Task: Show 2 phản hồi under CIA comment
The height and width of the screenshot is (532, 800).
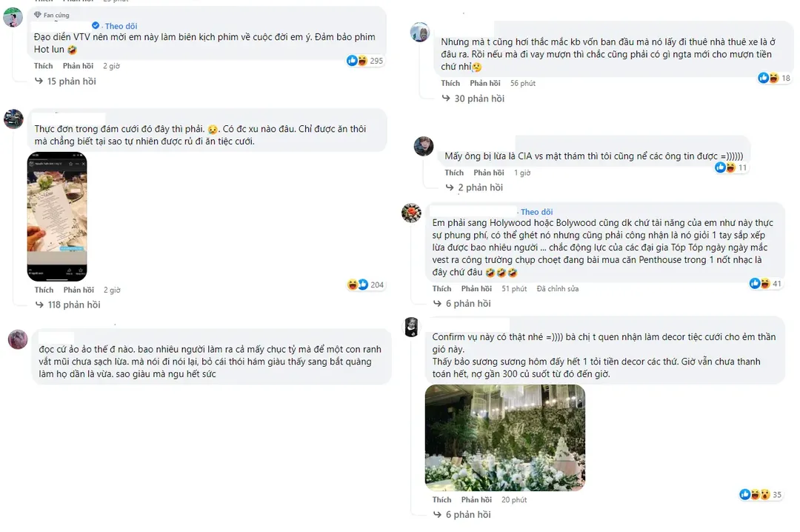Action: (480, 188)
